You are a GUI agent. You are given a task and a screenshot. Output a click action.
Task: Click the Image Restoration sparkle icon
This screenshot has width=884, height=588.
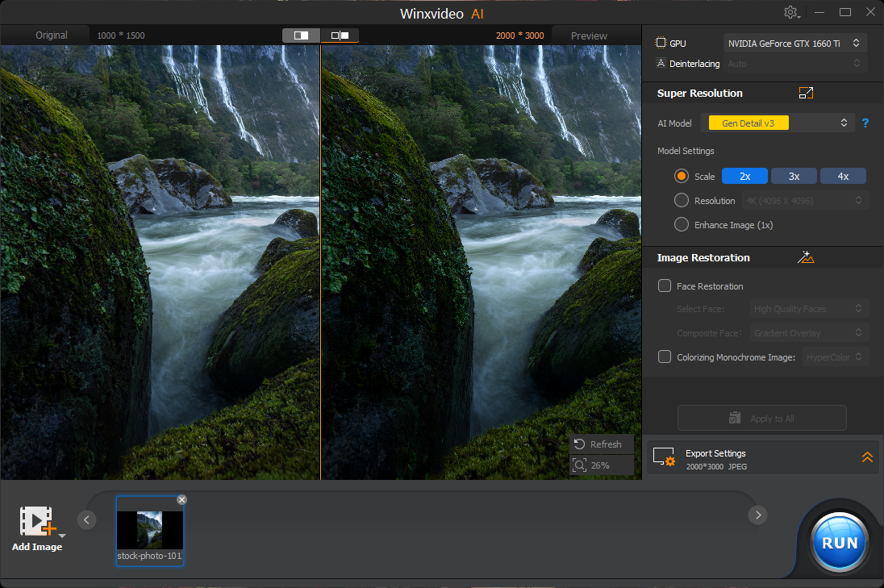pos(805,257)
